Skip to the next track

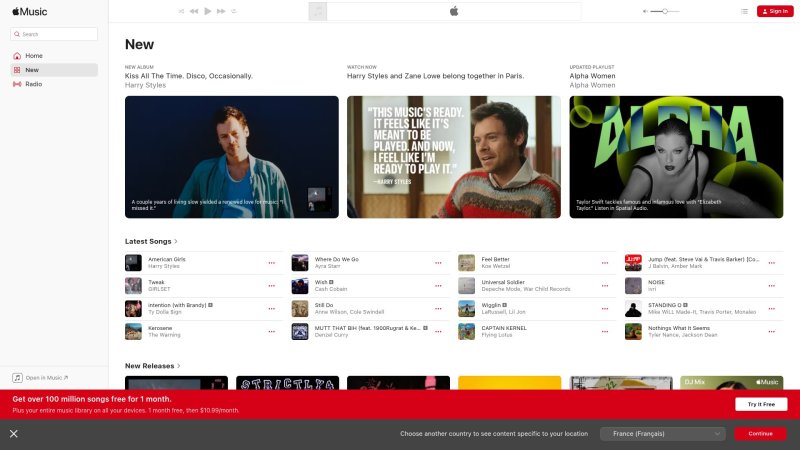[x=221, y=11]
